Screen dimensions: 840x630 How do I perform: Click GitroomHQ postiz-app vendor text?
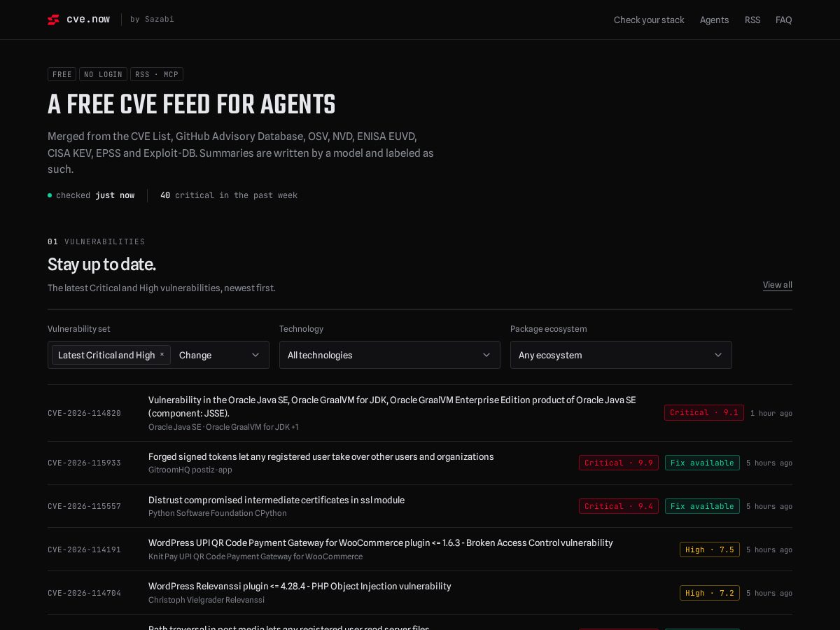click(x=190, y=470)
